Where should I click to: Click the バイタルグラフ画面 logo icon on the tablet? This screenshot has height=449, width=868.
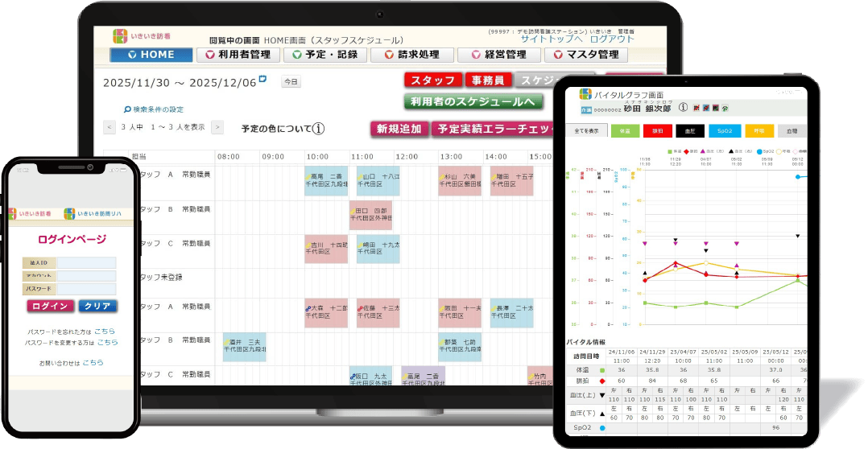[585, 94]
